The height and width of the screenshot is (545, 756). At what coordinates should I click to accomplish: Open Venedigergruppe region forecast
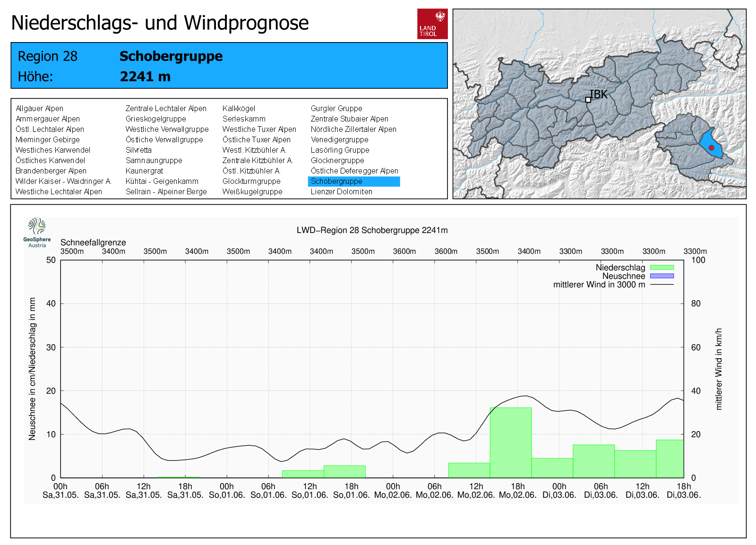(x=339, y=140)
